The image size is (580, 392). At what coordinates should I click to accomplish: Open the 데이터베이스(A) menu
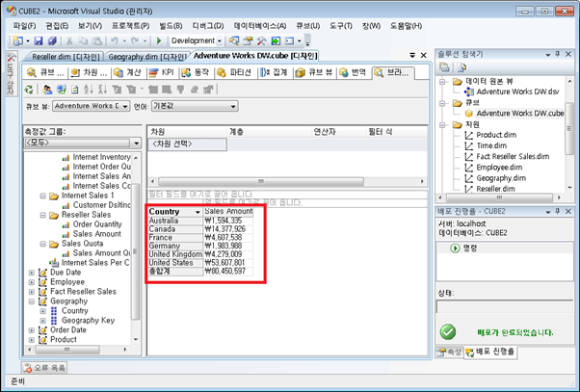260,26
